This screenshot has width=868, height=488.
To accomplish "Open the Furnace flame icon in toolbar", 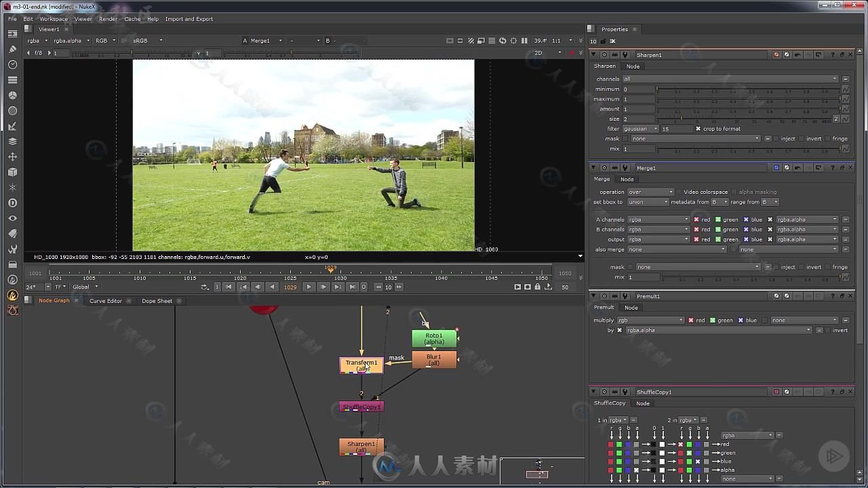I will point(12,295).
